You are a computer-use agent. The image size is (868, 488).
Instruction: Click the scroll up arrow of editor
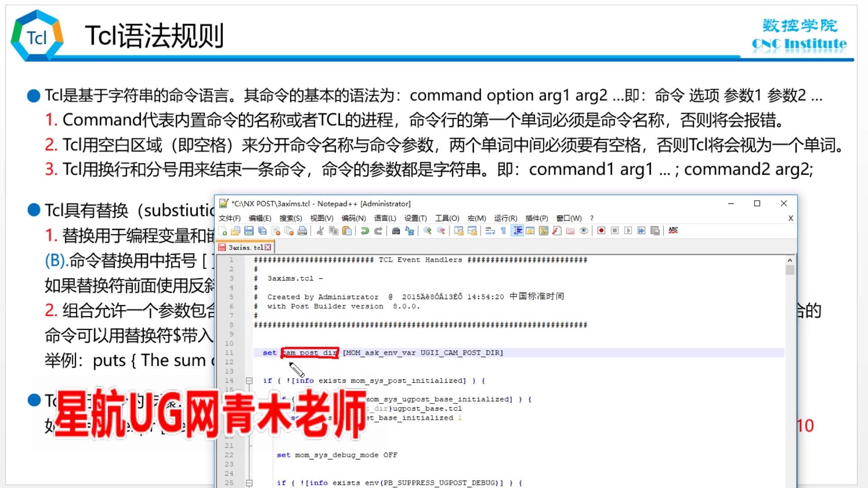click(x=790, y=260)
